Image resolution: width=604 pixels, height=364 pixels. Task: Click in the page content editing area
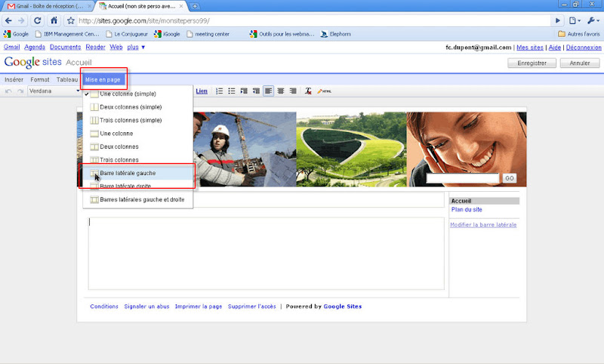pos(267,254)
